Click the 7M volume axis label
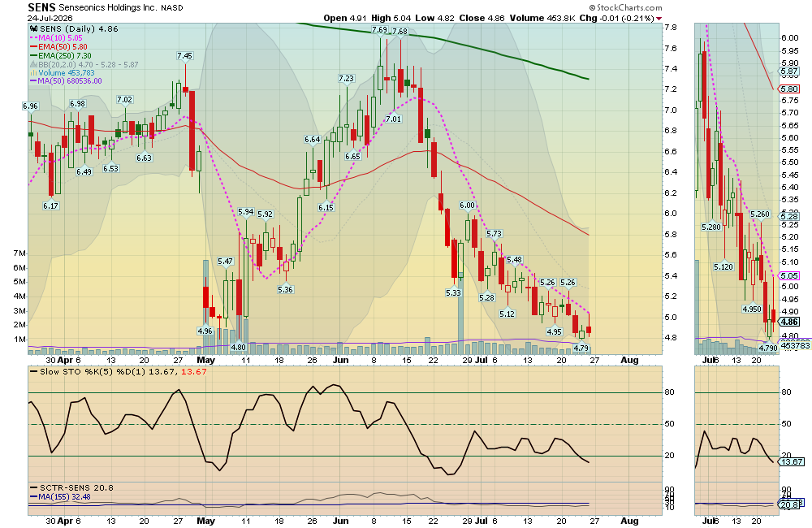 19,253
